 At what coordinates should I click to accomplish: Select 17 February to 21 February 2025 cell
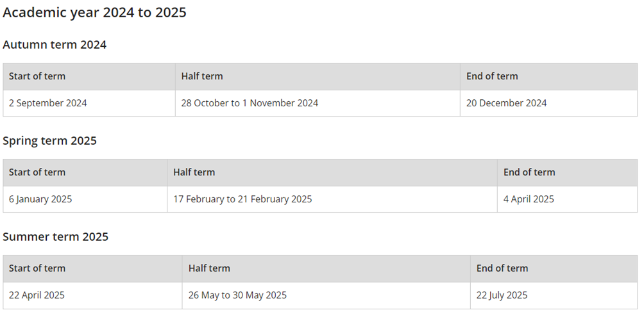pos(332,199)
